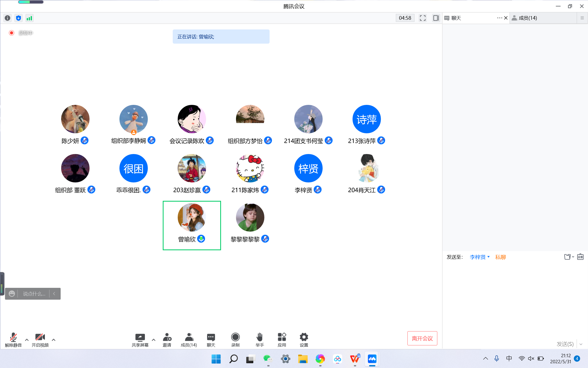Open the Apps (应用) icon
The image size is (588, 368).
(282, 337)
